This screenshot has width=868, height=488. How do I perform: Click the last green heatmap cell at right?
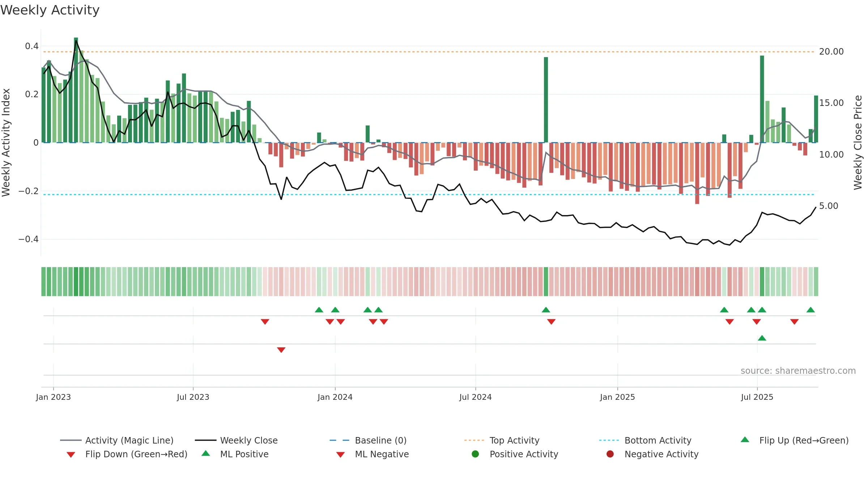(816, 282)
